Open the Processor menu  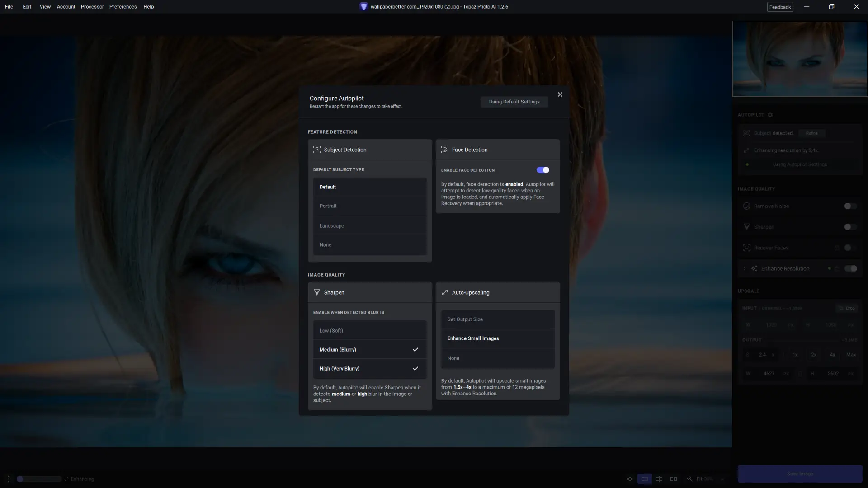click(x=92, y=7)
